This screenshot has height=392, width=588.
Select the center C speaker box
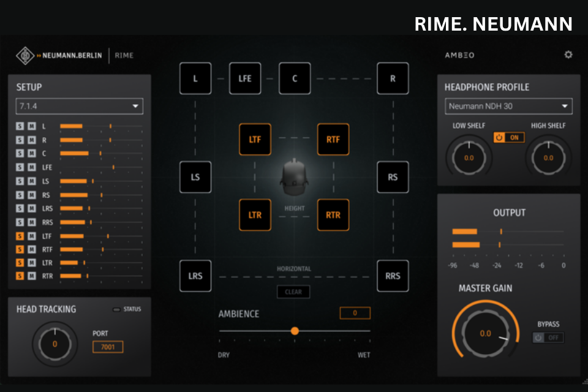point(295,78)
